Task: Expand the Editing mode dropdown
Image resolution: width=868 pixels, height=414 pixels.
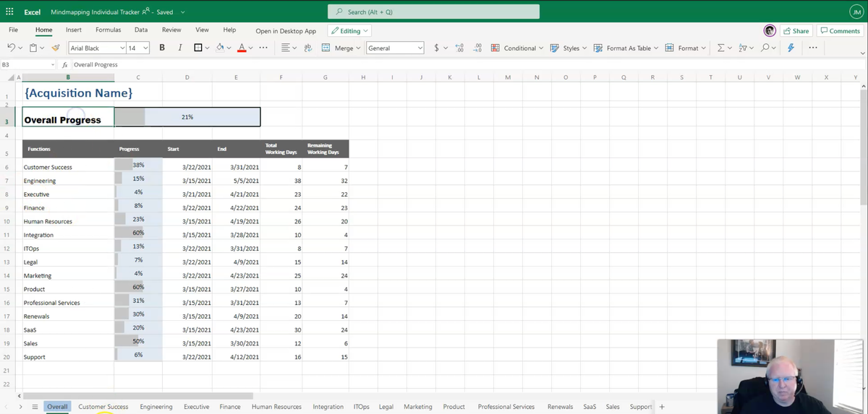Action: 349,31
